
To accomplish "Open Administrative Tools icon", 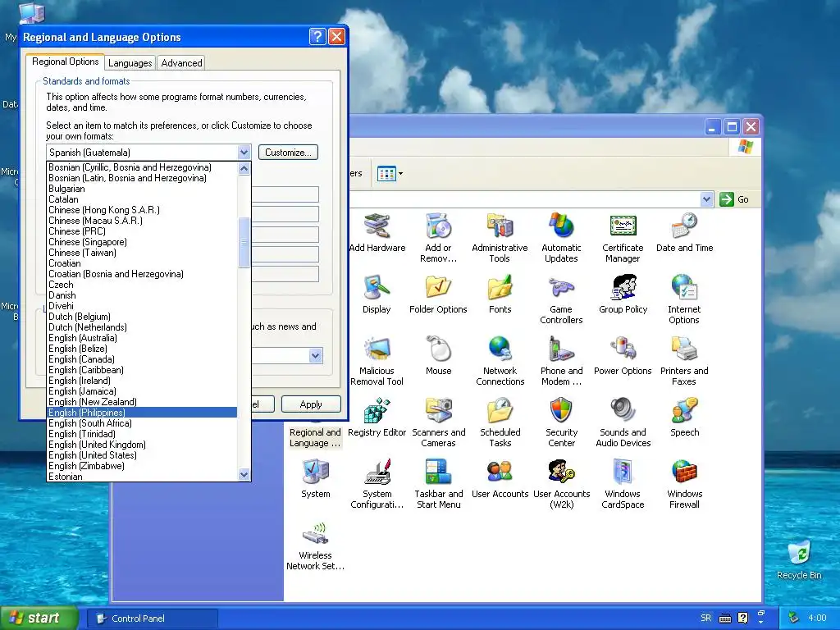I will coord(500,237).
